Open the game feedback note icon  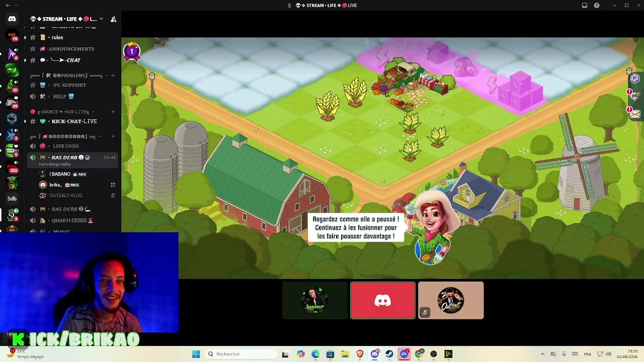coord(635,97)
